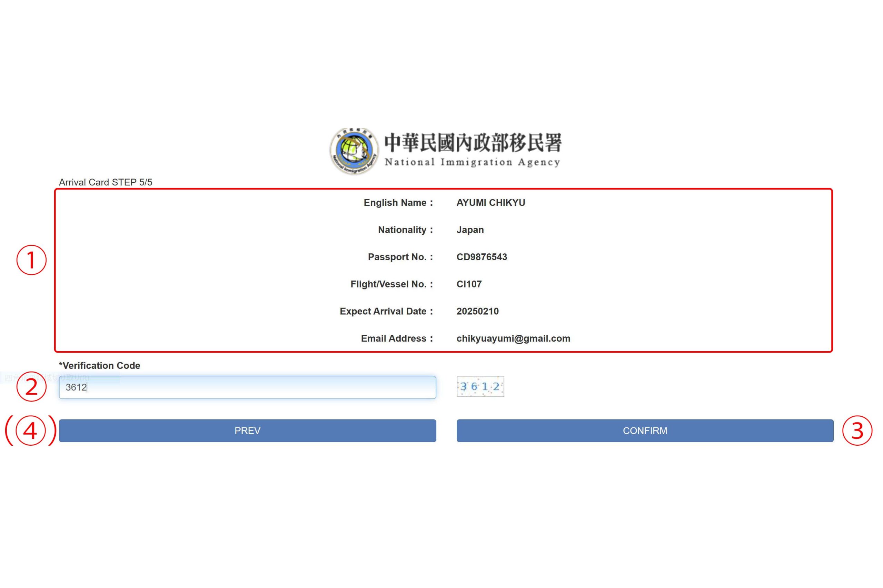Image resolution: width=883 pixels, height=588 pixels.
Task: Click the CONFIRM button
Action: (x=644, y=430)
